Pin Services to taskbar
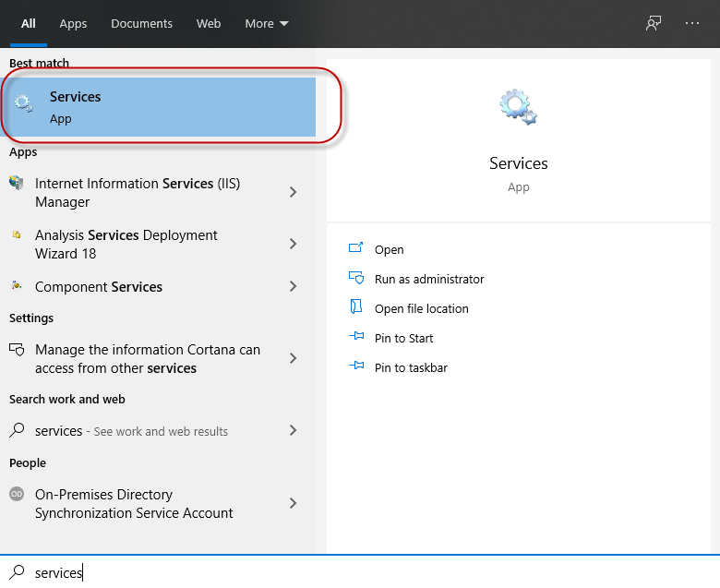 coord(411,367)
